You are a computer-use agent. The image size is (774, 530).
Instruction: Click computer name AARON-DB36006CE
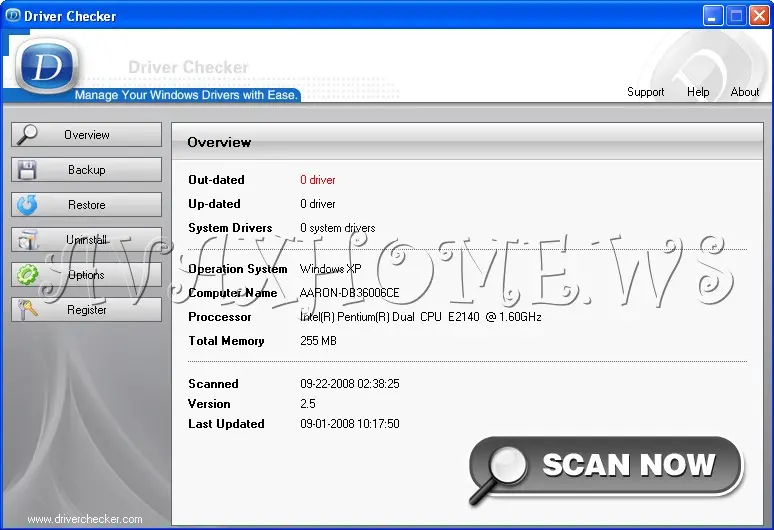(349, 293)
